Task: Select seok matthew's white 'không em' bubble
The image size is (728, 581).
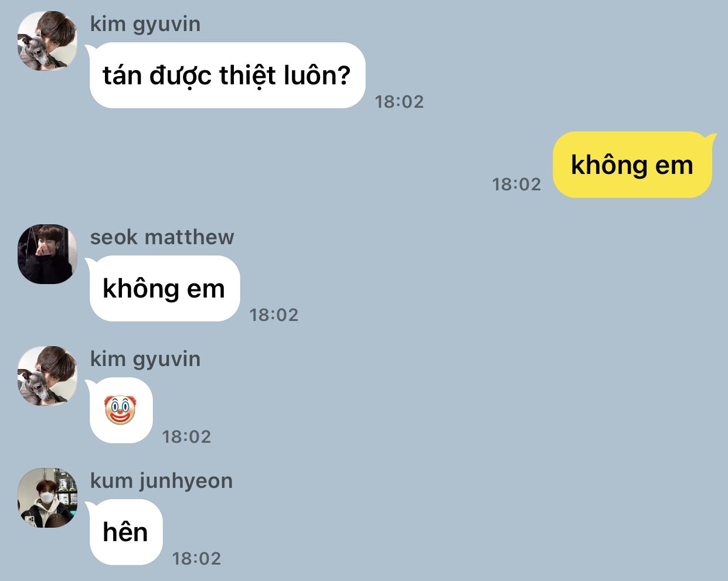Action: (164, 289)
